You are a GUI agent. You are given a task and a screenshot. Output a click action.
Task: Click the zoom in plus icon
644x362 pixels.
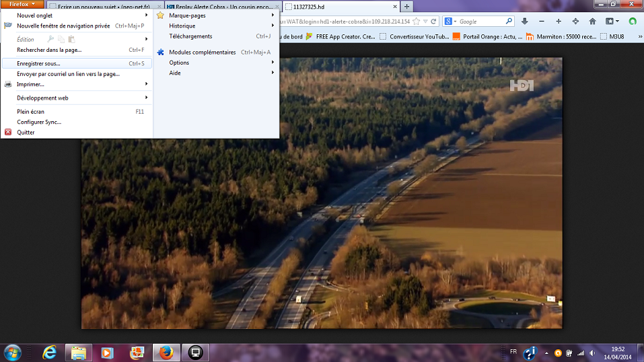pos(558,22)
